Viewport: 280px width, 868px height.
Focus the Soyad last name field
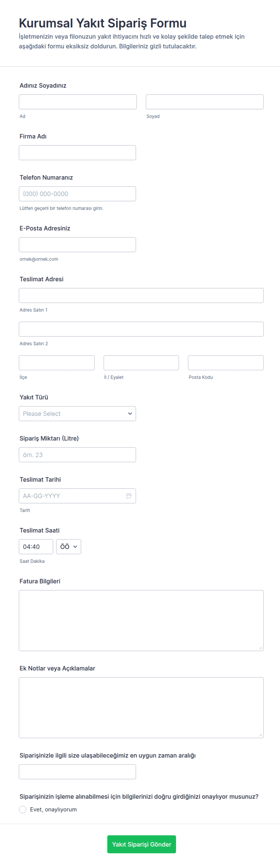(204, 102)
